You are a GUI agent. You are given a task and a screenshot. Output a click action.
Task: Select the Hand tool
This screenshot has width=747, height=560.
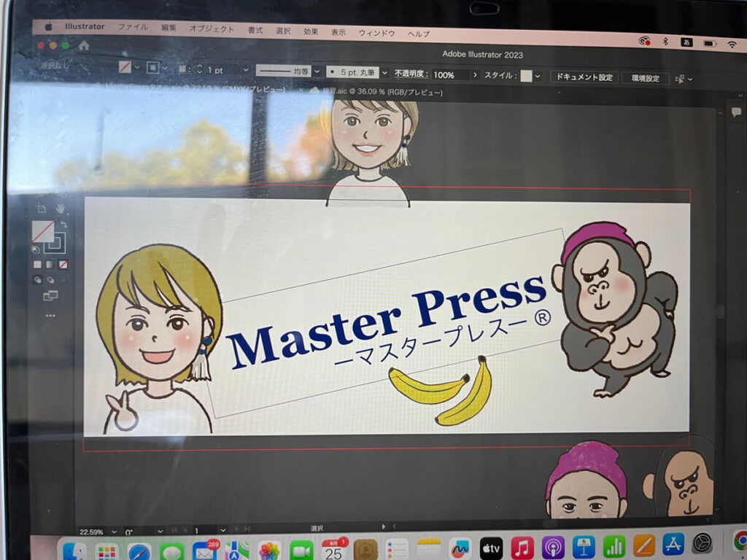pyautogui.click(x=60, y=208)
